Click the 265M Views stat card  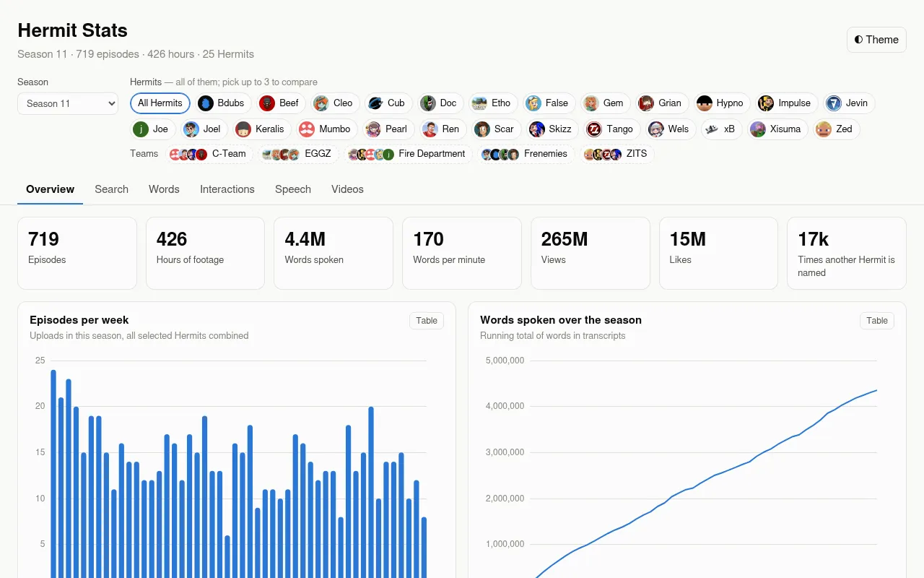[590, 254]
